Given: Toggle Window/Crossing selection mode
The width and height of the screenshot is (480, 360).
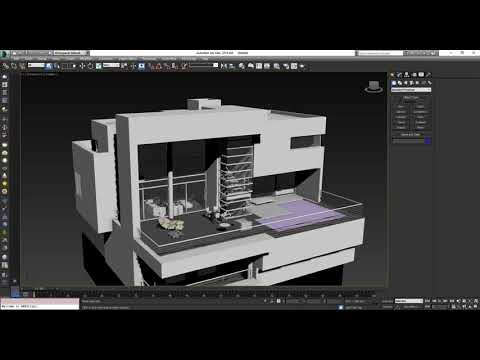Looking at the screenshot, I should pyautogui.click(x=74, y=66).
